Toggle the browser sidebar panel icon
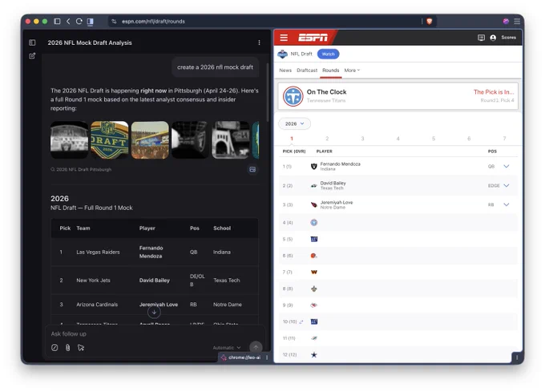 click(x=58, y=21)
